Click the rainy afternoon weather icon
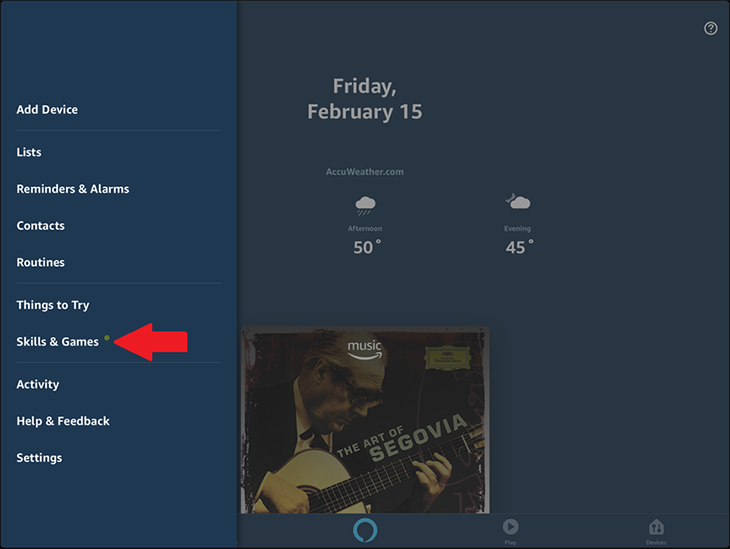The height and width of the screenshot is (549, 730). pos(365,205)
